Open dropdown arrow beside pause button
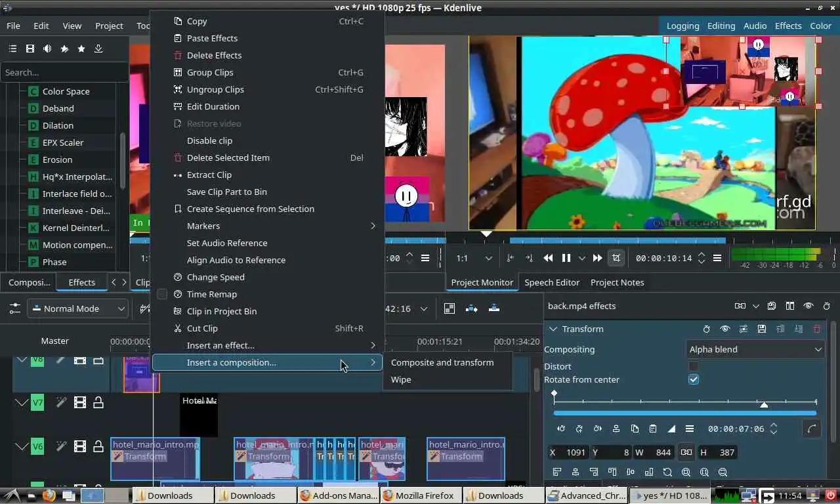840x504 pixels. pos(582,258)
